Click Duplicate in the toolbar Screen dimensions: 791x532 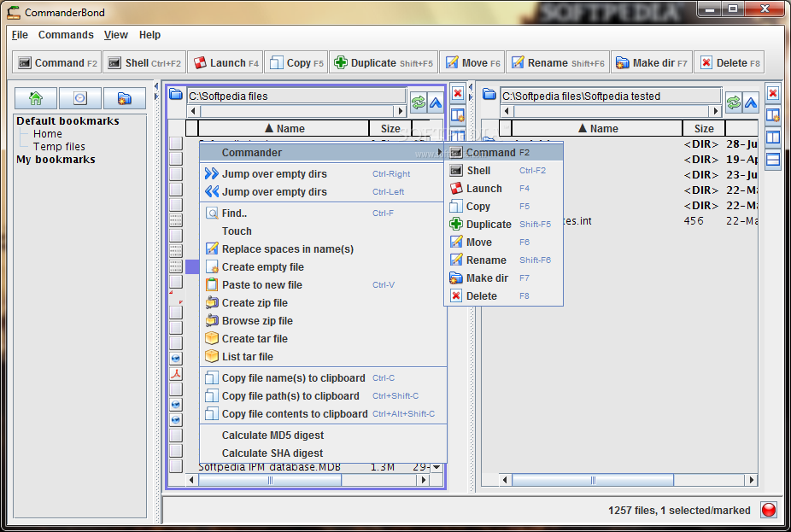point(384,62)
